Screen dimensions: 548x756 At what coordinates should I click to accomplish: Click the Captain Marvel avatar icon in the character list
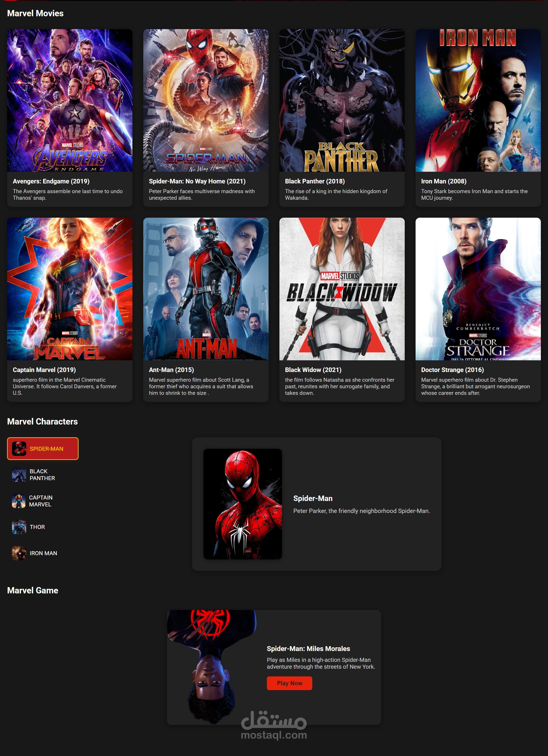[19, 501]
